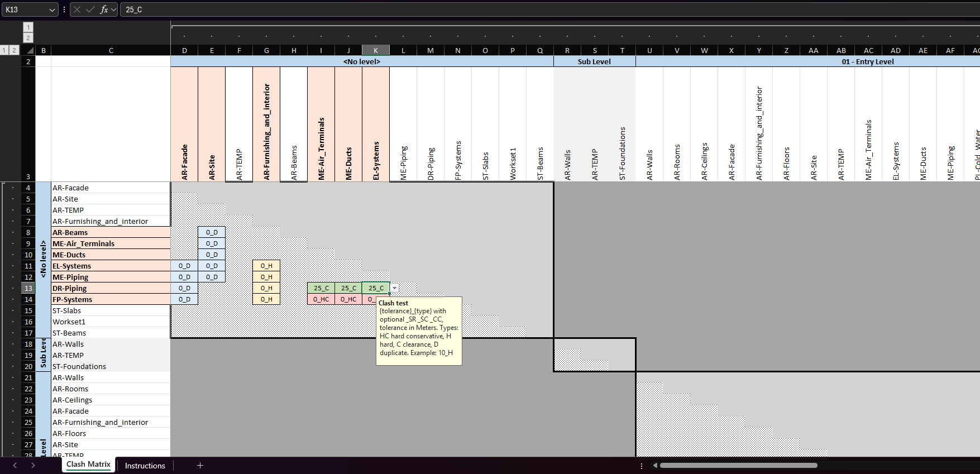Image resolution: width=980 pixels, height=474 pixels.
Task: Go to previous sheet tab arrow
Action: pos(15,465)
